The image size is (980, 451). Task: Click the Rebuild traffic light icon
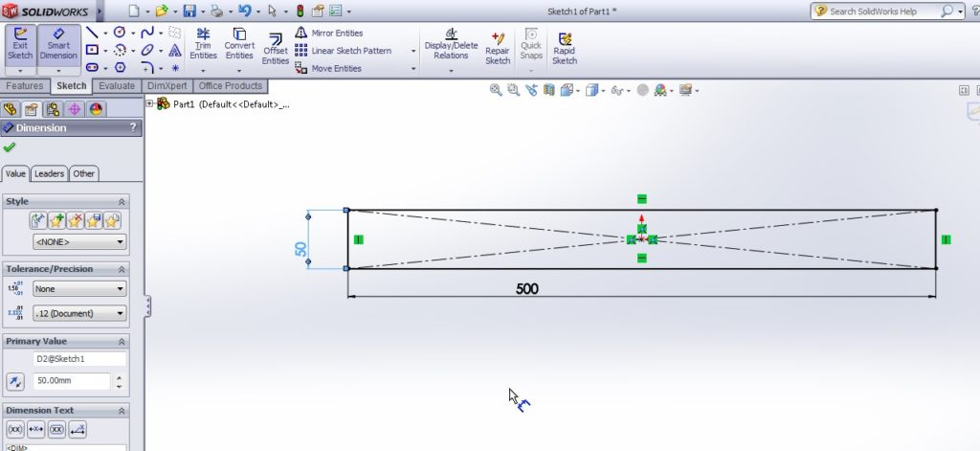300,11
